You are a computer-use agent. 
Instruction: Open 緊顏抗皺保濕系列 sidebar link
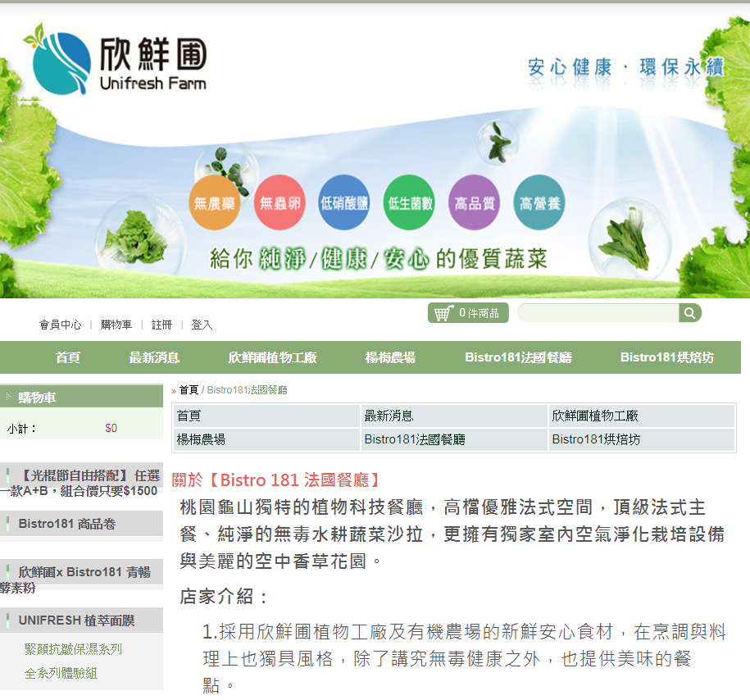[x=73, y=649]
